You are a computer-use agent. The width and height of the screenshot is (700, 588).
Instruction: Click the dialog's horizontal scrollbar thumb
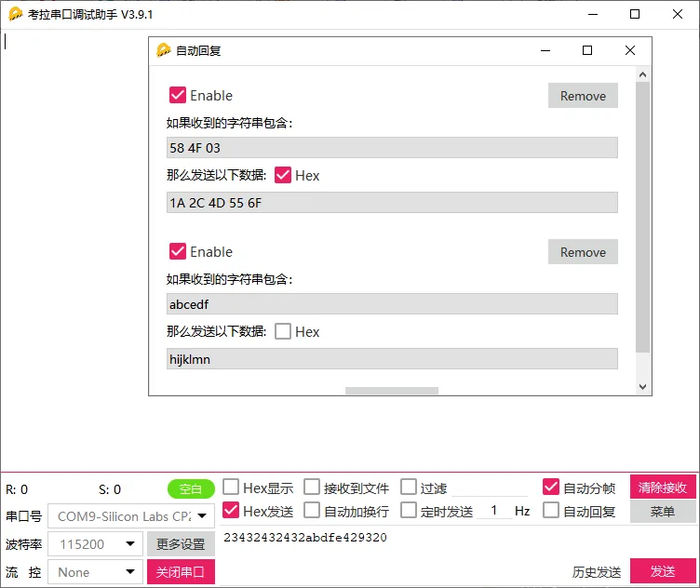392,391
